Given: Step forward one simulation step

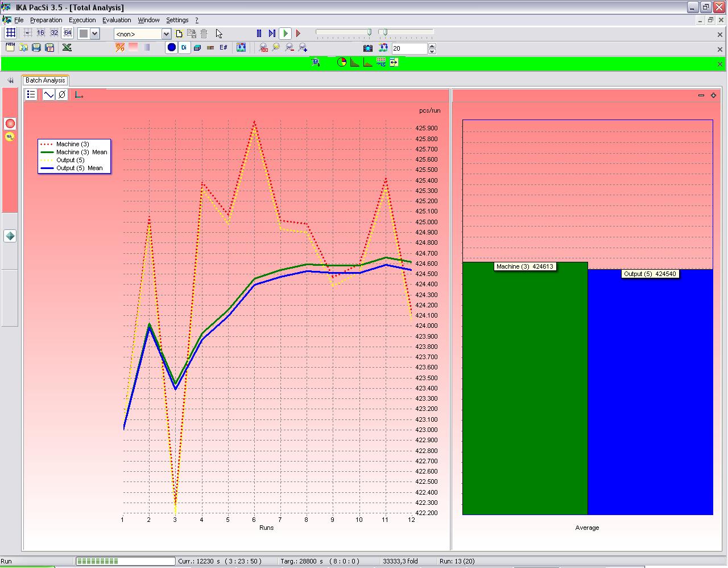Looking at the screenshot, I should click(x=272, y=34).
